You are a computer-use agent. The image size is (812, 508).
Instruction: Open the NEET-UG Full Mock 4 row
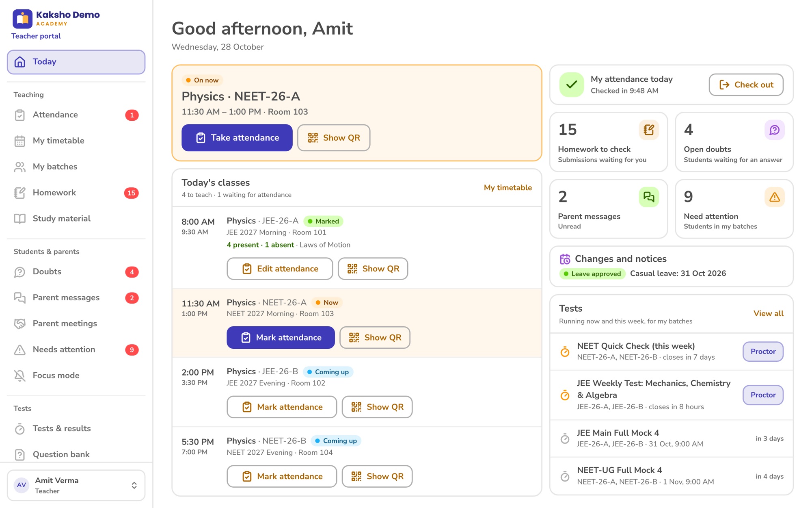(672, 476)
